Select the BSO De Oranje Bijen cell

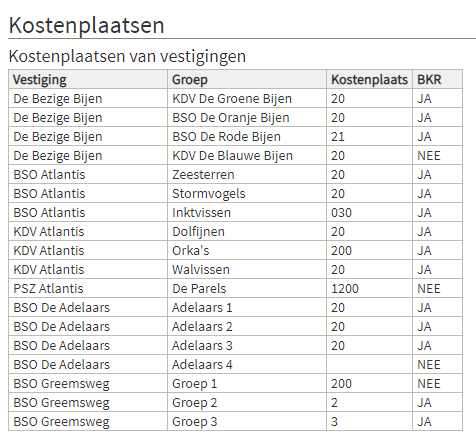[x=247, y=117]
